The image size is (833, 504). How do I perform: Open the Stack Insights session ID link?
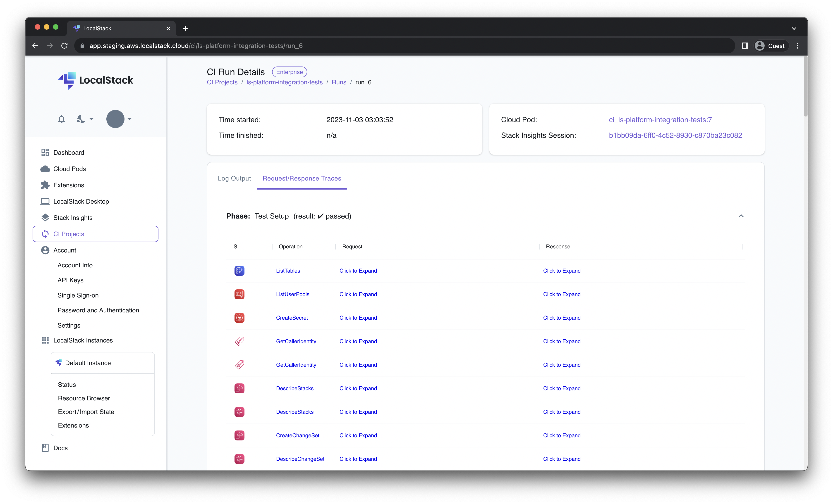675,135
